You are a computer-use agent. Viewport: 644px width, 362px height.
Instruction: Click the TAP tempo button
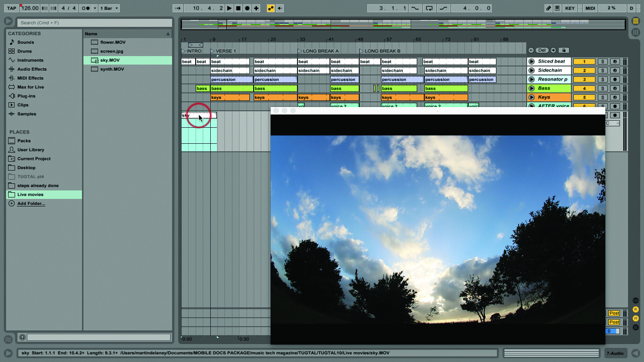coord(12,8)
